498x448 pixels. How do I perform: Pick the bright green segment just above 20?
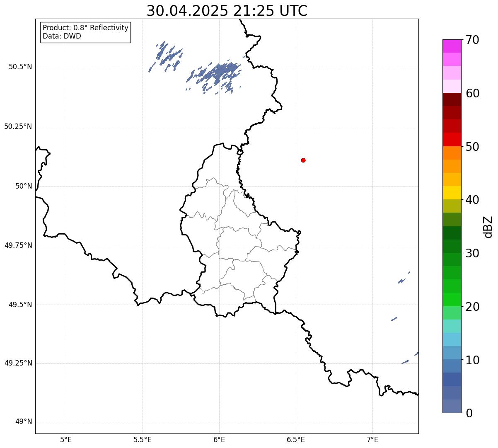[452, 300]
